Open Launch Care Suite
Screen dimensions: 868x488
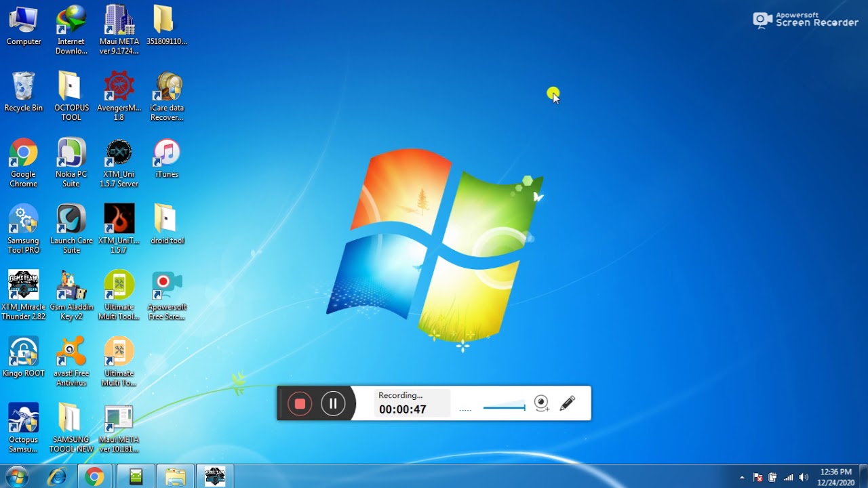coord(71,229)
